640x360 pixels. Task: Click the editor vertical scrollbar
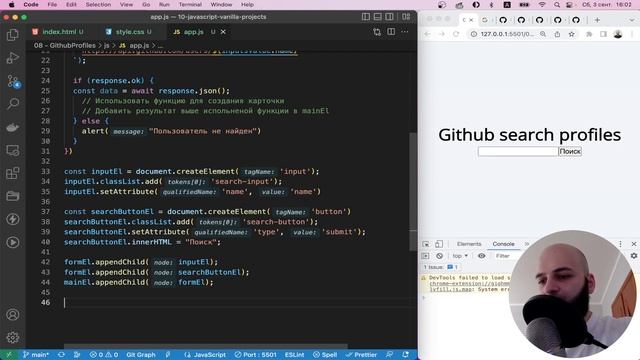pos(413,192)
